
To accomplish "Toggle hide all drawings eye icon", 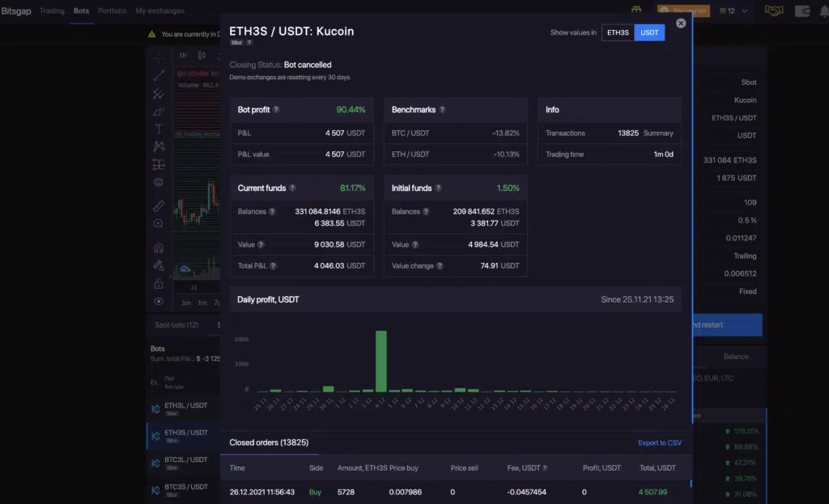I will 159,302.
